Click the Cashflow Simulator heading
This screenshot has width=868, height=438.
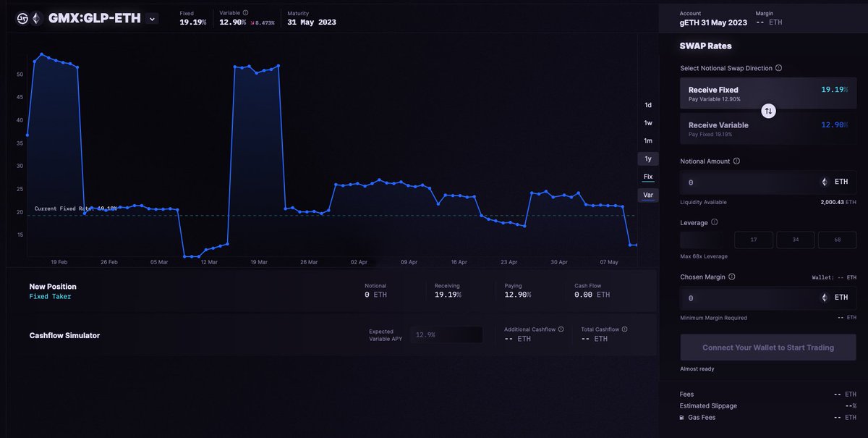[64, 335]
